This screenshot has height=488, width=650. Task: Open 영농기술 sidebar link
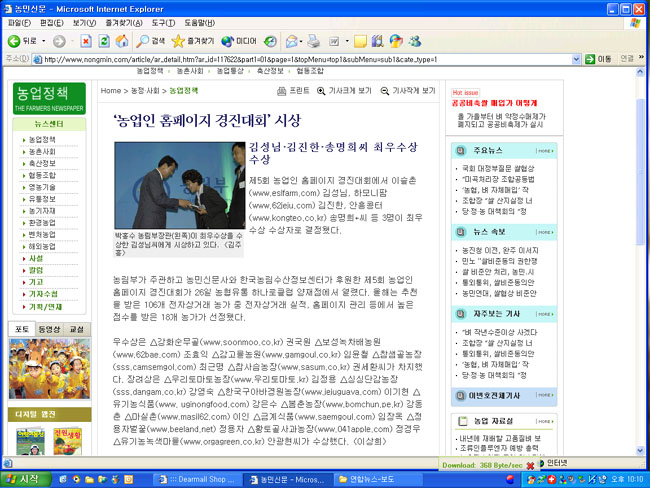tap(42, 187)
